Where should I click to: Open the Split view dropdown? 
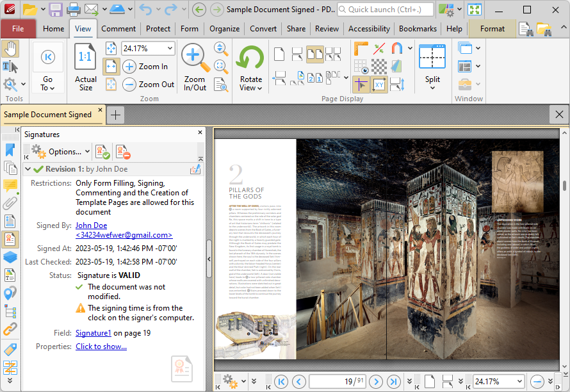[432, 83]
